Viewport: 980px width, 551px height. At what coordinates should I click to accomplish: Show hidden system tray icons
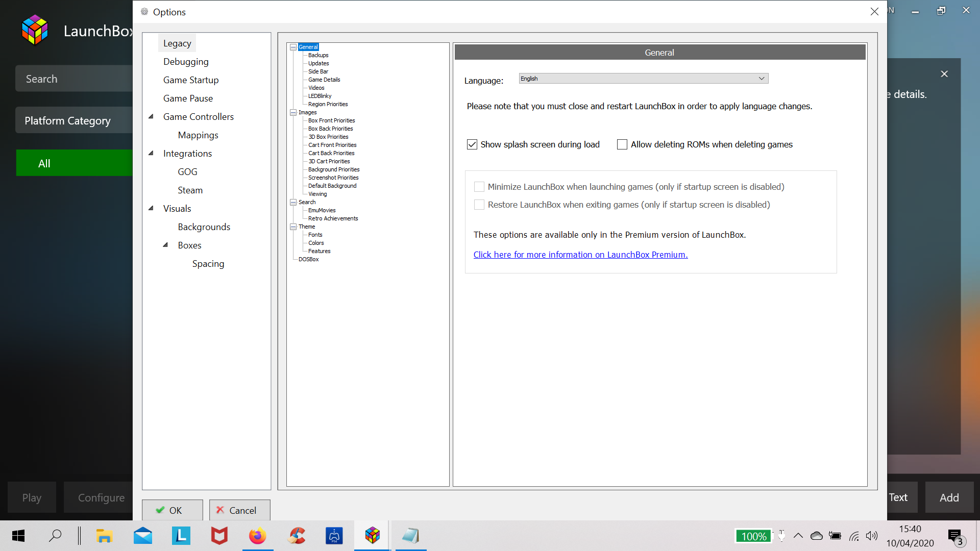pyautogui.click(x=798, y=536)
